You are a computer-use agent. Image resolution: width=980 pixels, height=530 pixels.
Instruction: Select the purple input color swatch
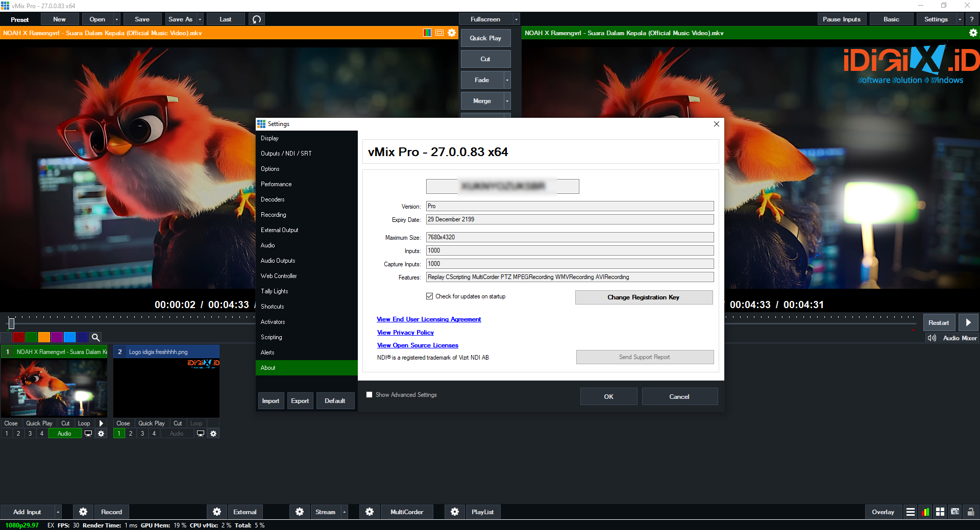57,337
